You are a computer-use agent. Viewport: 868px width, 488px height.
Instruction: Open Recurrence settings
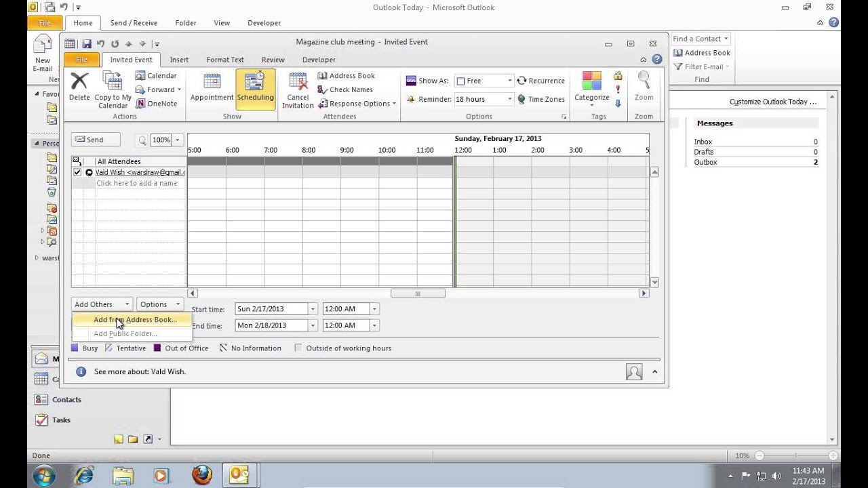tap(540, 81)
